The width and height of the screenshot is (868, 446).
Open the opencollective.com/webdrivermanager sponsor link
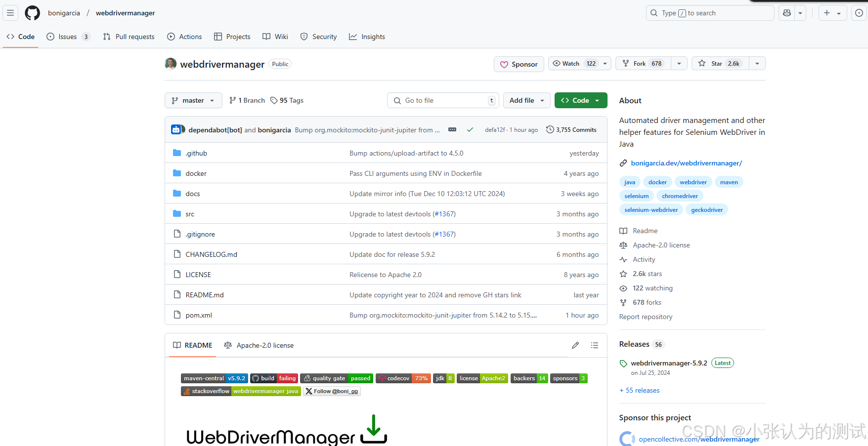(x=699, y=439)
